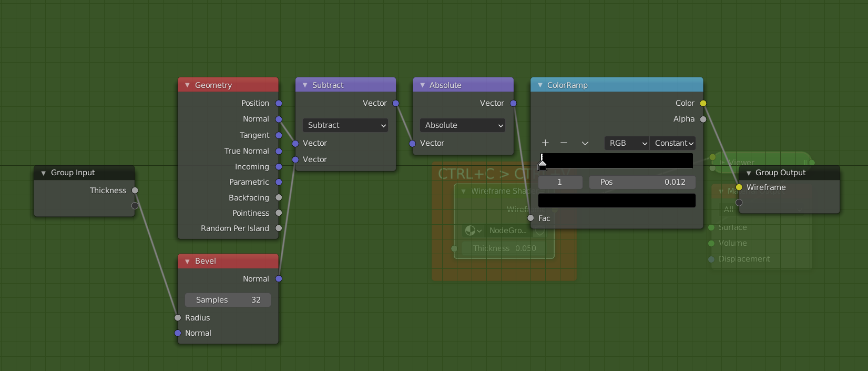Image resolution: width=868 pixels, height=371 pixels.
Task: Collapse the Bevel node with its header arrow
Action: tap(187, 261)
